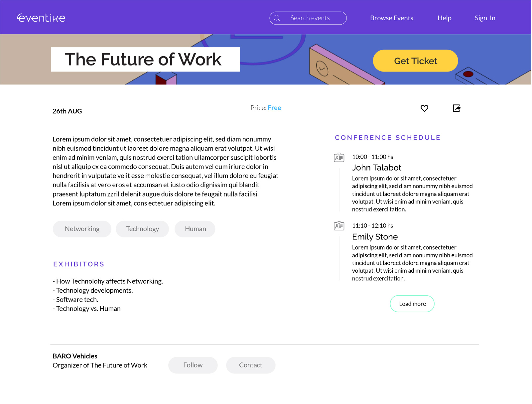Click the eventike logo

(41, 18)
